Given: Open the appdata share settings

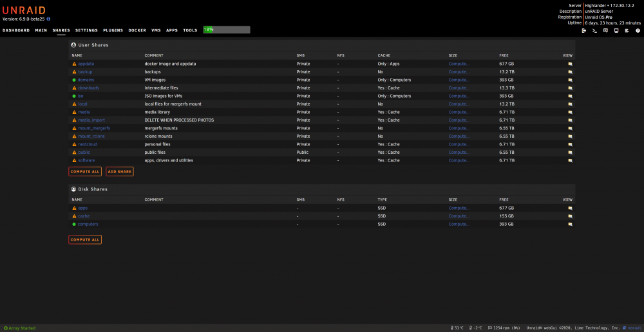Looking at the screenshot, I should coord(86,64).
